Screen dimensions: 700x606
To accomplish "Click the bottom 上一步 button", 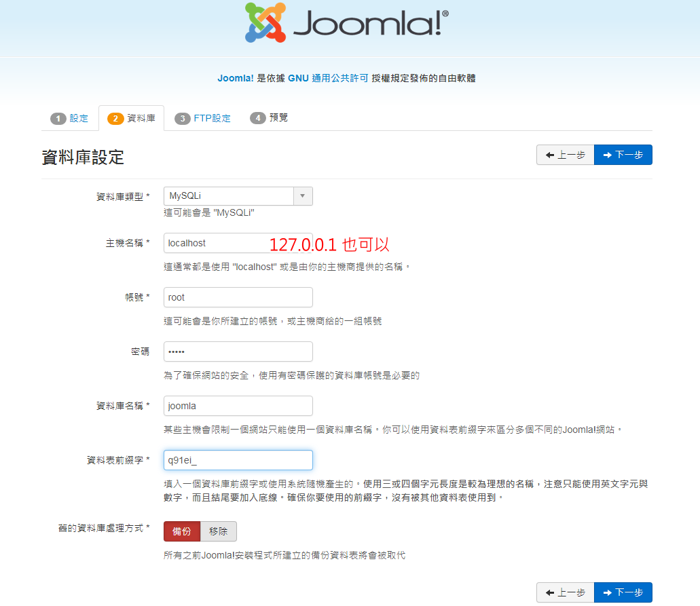I will pos(565,592).
